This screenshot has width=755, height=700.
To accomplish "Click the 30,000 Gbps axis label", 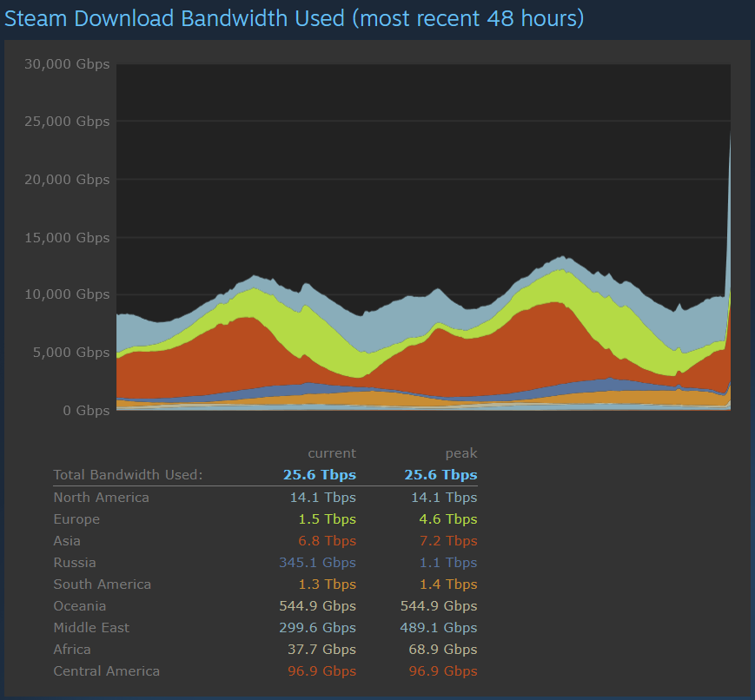I will pyautogui.click(x=67, y=64).
